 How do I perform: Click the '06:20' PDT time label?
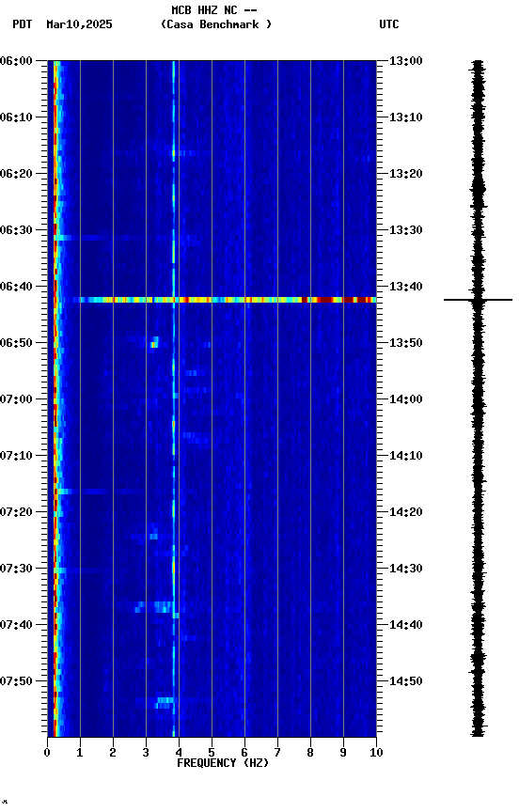tap(16, 174)
